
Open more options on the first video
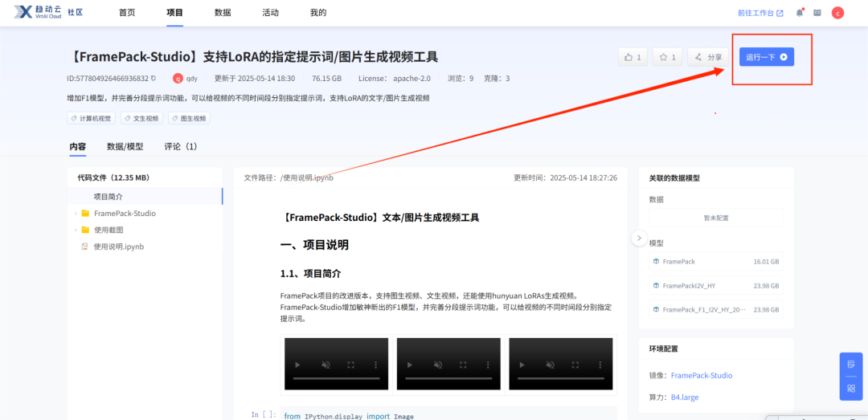[376, 365]
